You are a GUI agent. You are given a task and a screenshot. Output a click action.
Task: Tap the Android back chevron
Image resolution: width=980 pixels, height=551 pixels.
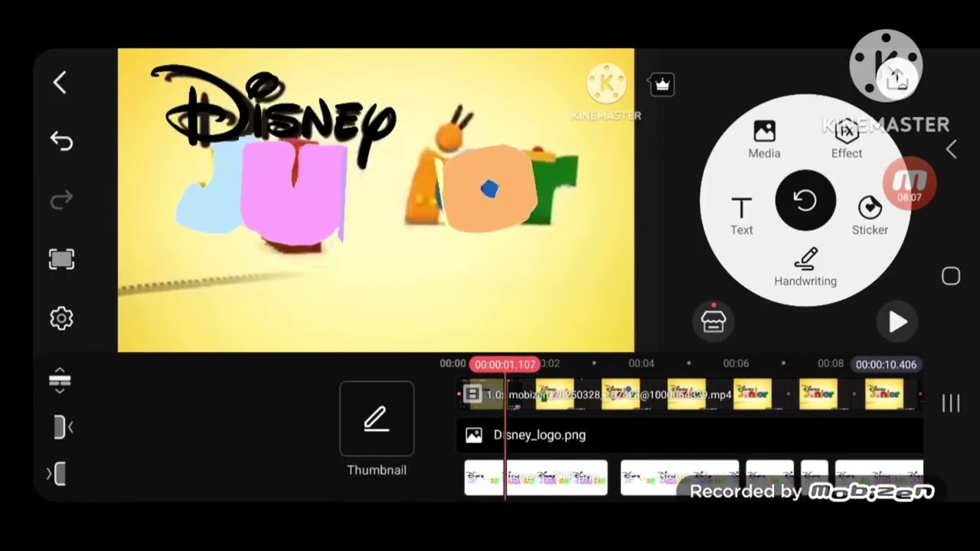click(x=951, y=150)
